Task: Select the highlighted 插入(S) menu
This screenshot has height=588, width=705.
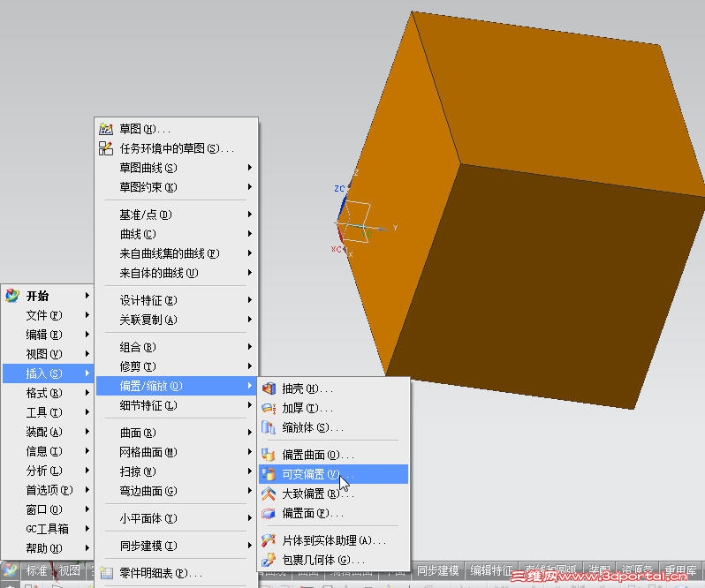Action: (x=48, y=373)
